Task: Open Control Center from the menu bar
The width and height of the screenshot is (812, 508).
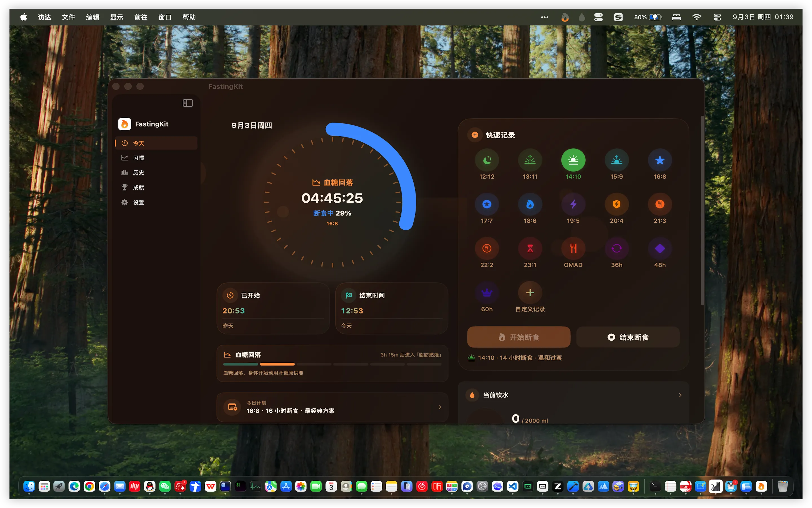Action: (x=717, y=17)
